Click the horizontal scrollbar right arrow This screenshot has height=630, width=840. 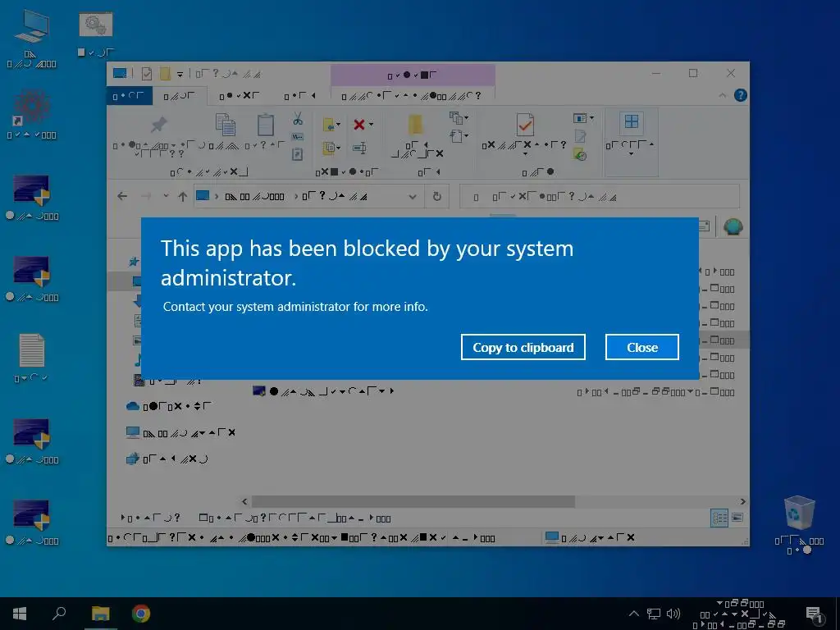[x=742, y=501]
